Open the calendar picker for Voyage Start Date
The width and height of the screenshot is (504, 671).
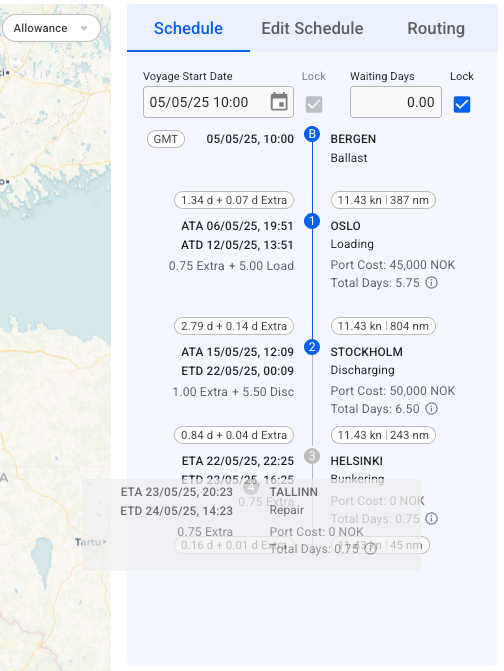[279, 102]
